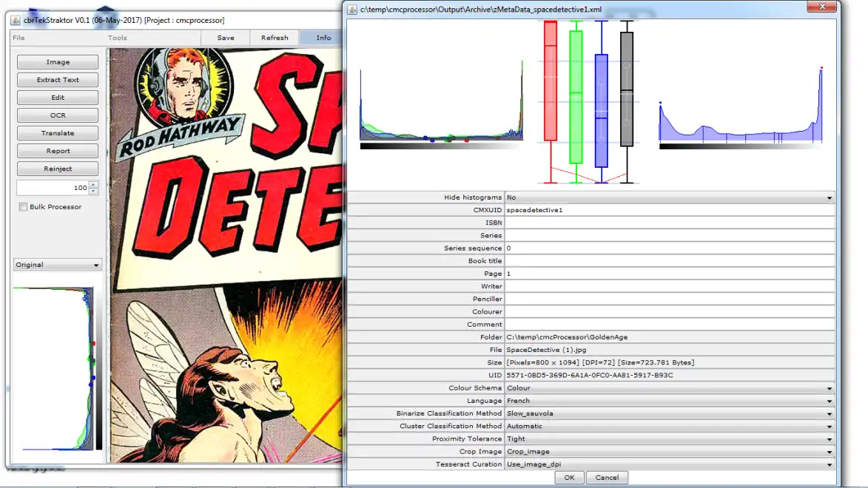Click the vertical histogram in left panel
This screenshot has width=868, height=488.
(x=58, y=368)
